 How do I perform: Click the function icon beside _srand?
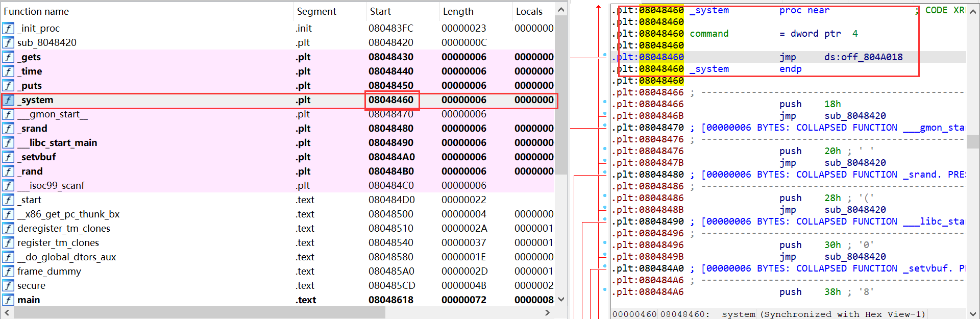point(8,129)
